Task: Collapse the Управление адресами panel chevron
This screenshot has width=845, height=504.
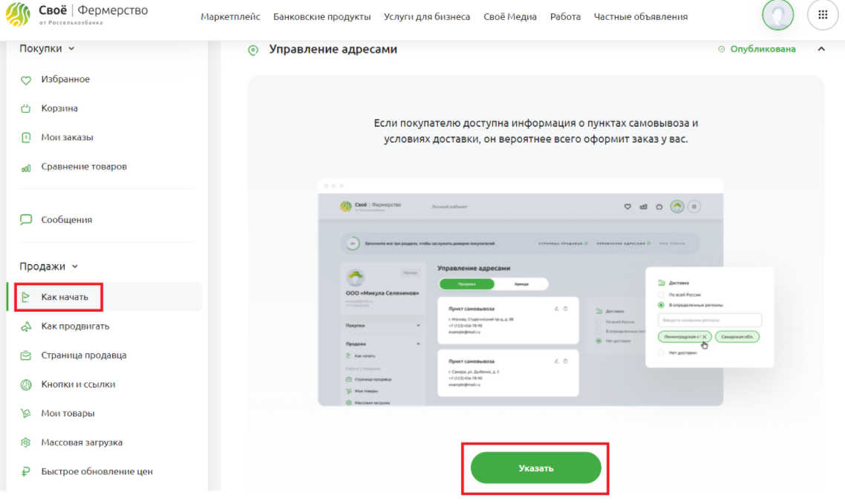Action: (820, 49)
